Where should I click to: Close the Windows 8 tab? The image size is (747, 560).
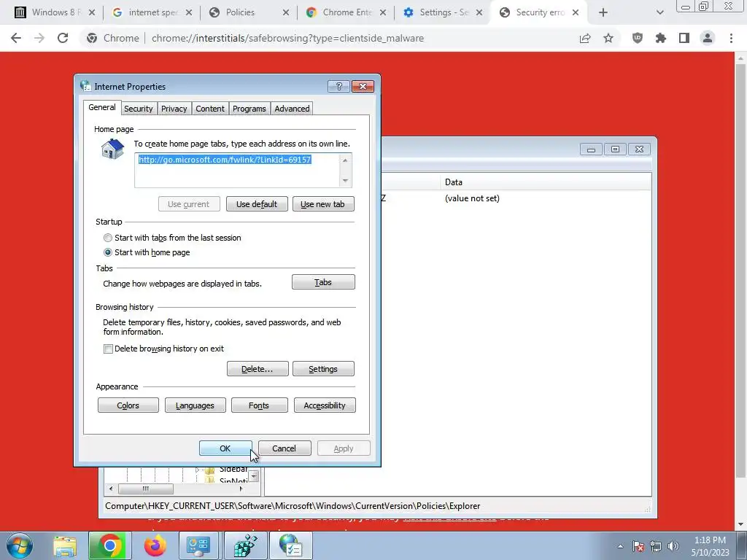click(92, 12)
